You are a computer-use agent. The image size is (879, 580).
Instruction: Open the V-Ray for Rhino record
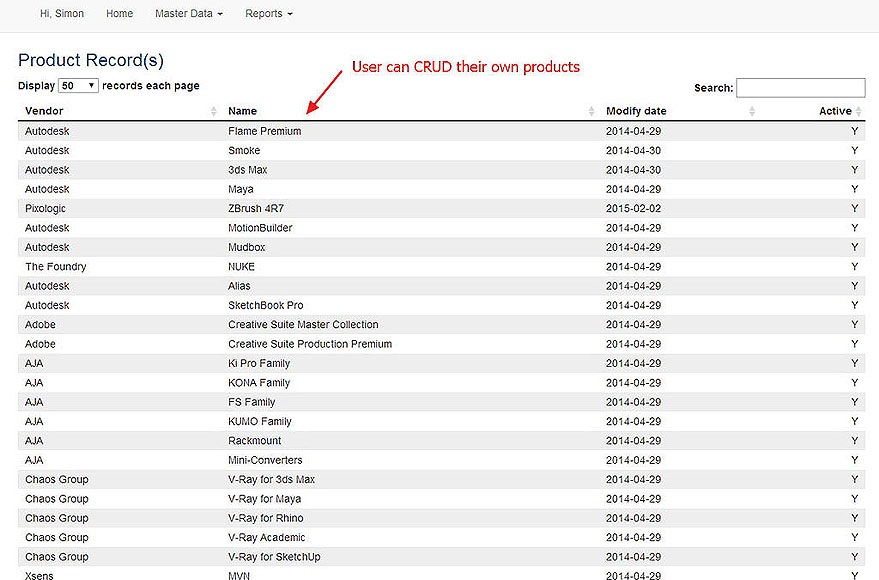(x=266, y=518)
